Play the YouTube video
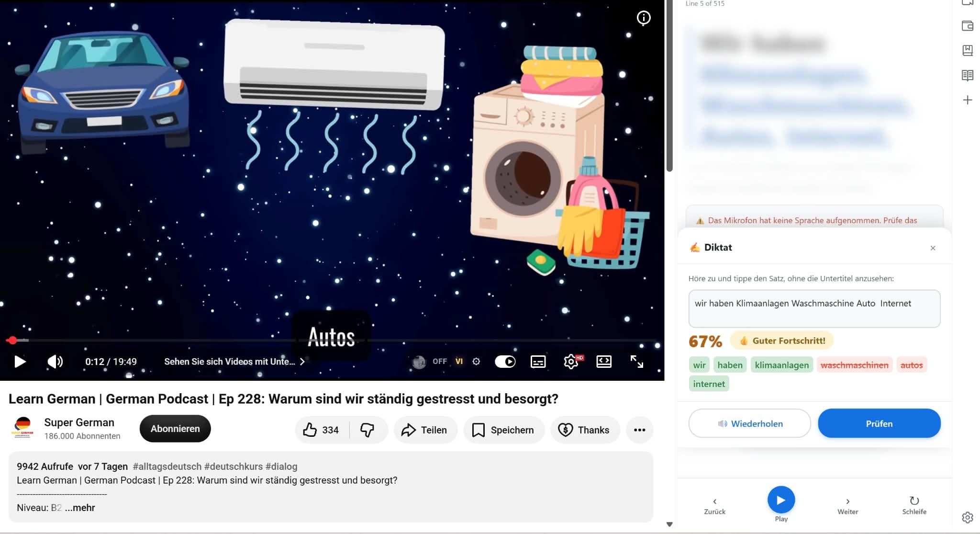 tap(20, 362)
